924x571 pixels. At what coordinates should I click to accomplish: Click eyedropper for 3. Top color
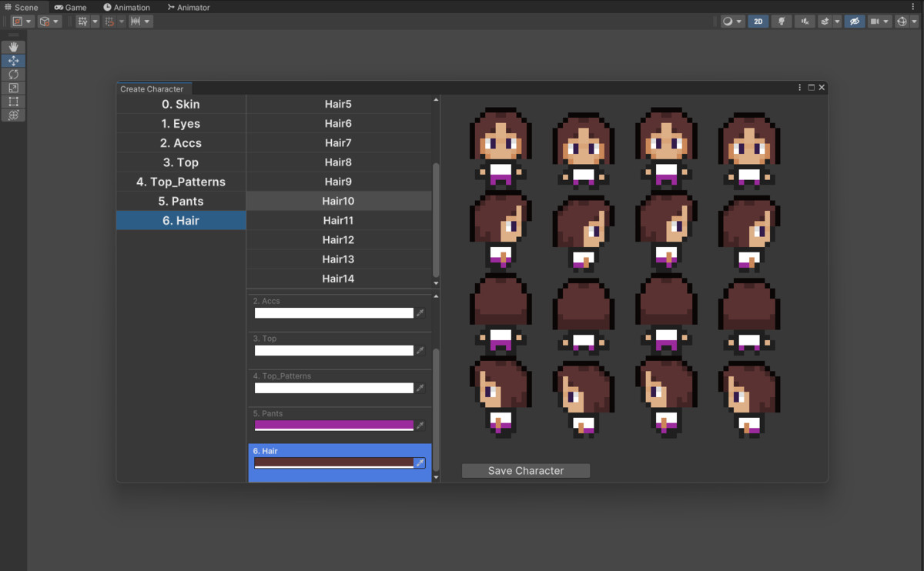point(420,351)
